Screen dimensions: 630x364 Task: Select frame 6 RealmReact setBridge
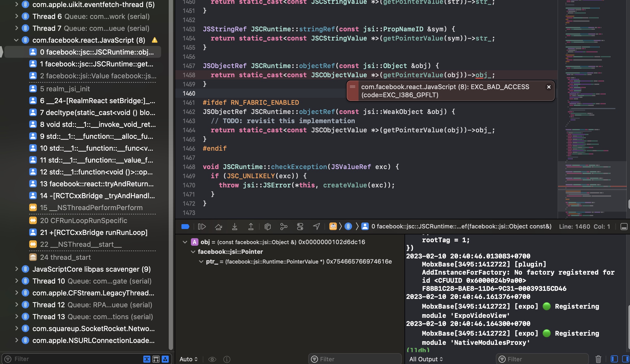(x=92, y=101)
